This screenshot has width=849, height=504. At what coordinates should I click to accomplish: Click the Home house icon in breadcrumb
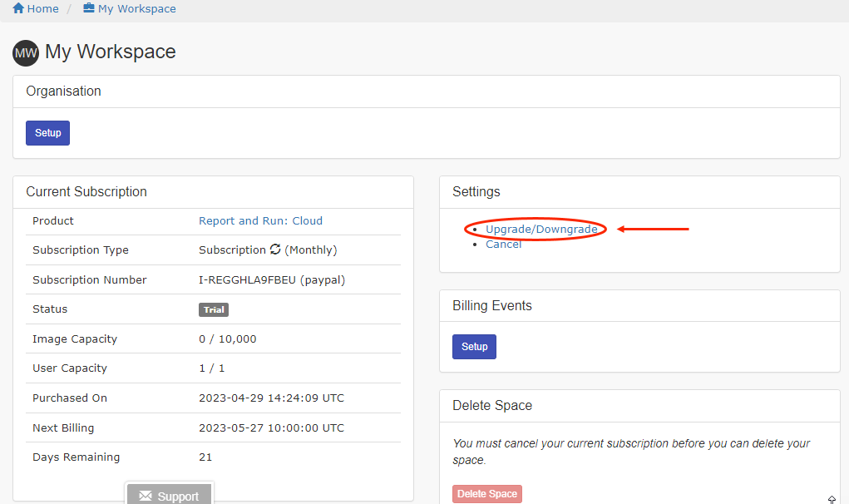coord(18,8)
